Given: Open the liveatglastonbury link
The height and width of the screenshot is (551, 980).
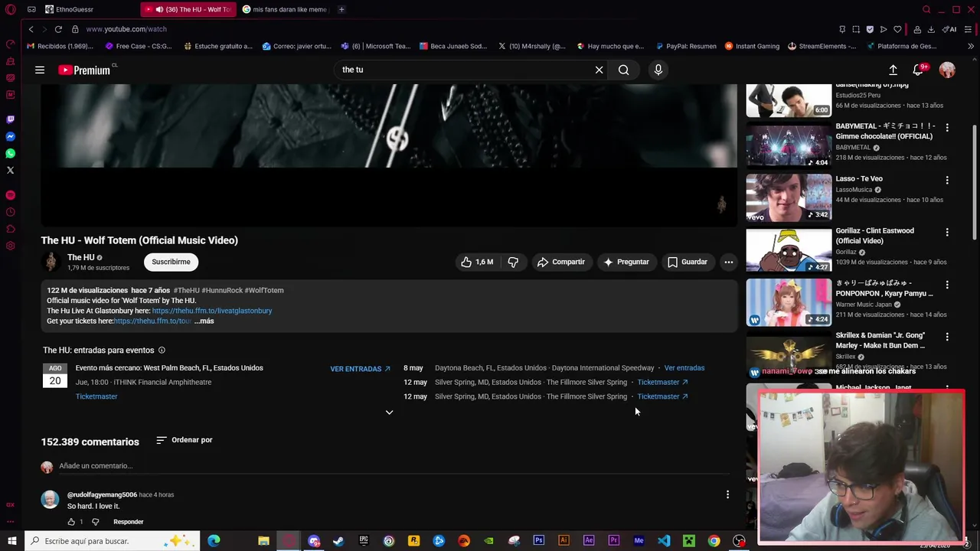Looking at the screenshot, I should coord(212,311).
